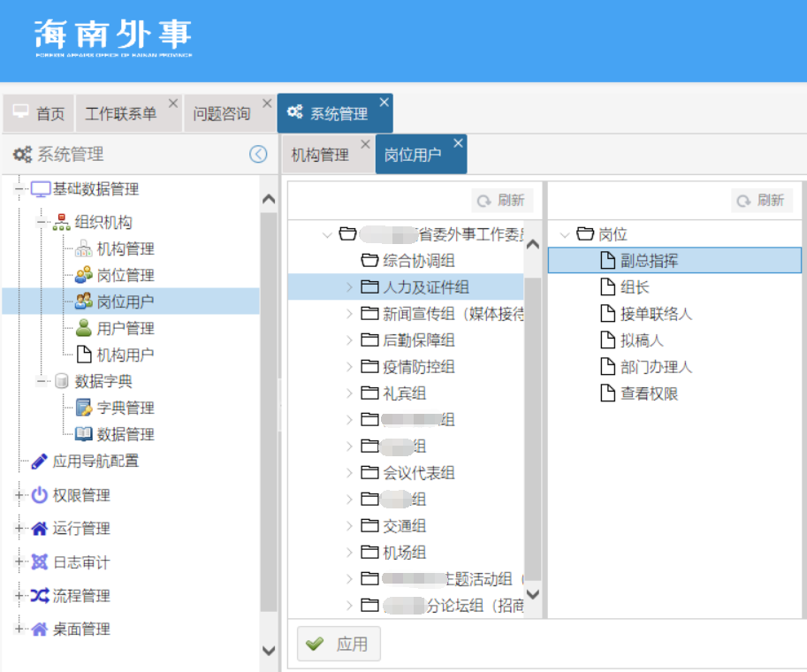This screenshot has width=807, height=672.
Task: Switch to the 机构管理 inner tab
Action: [320, 155]
